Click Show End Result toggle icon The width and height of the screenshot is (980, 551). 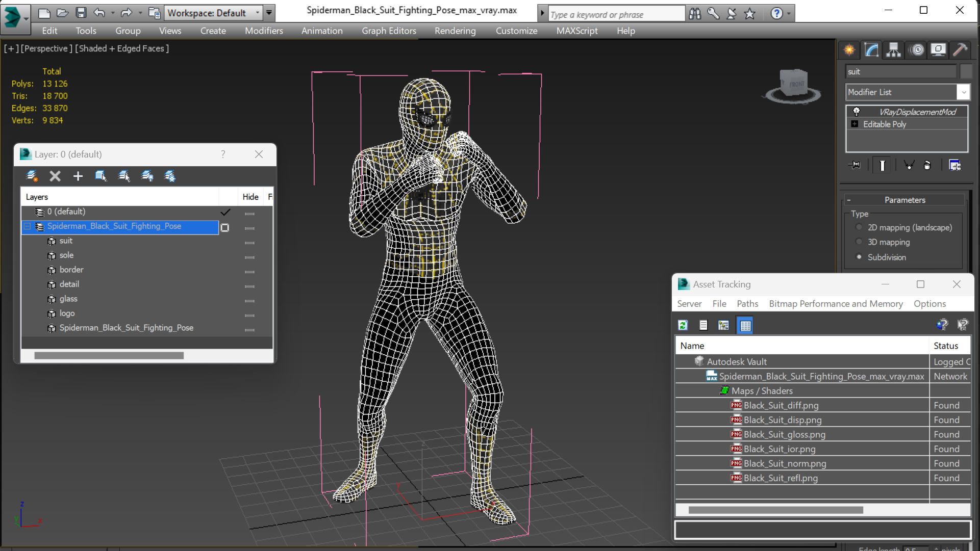(882, 165)
